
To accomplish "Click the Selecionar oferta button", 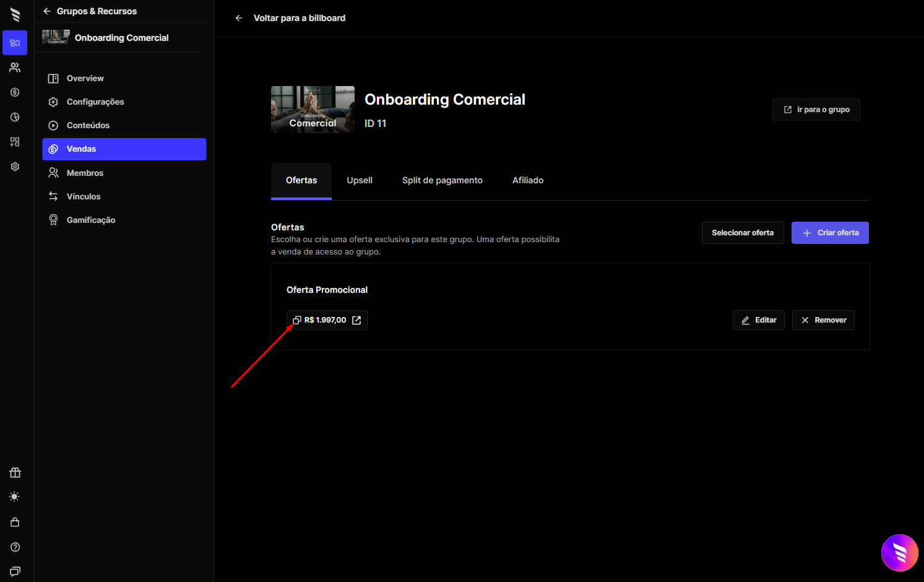I will click(743, 233).
